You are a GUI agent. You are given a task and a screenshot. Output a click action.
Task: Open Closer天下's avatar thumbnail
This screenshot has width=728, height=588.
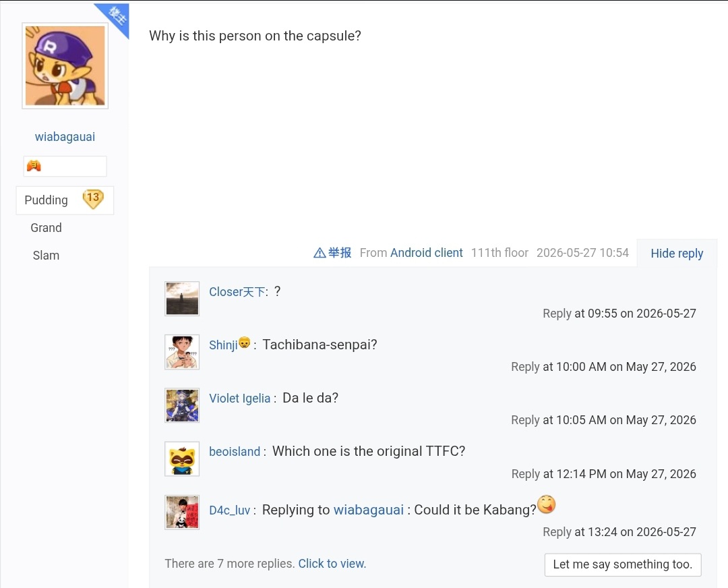click(x=182, y=299)
